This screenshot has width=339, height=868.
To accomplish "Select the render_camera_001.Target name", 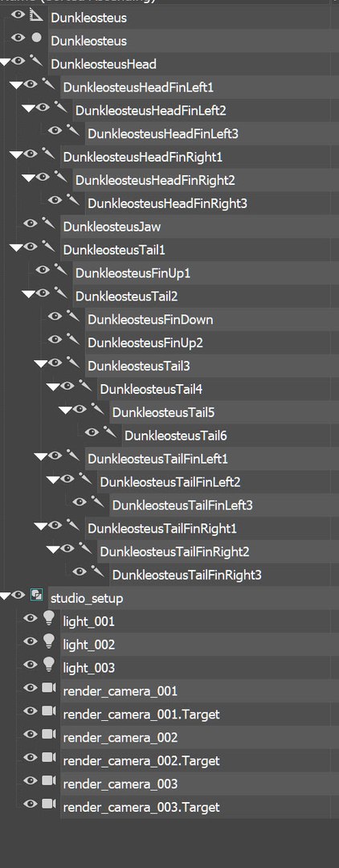I will click(x=141, y=714).
